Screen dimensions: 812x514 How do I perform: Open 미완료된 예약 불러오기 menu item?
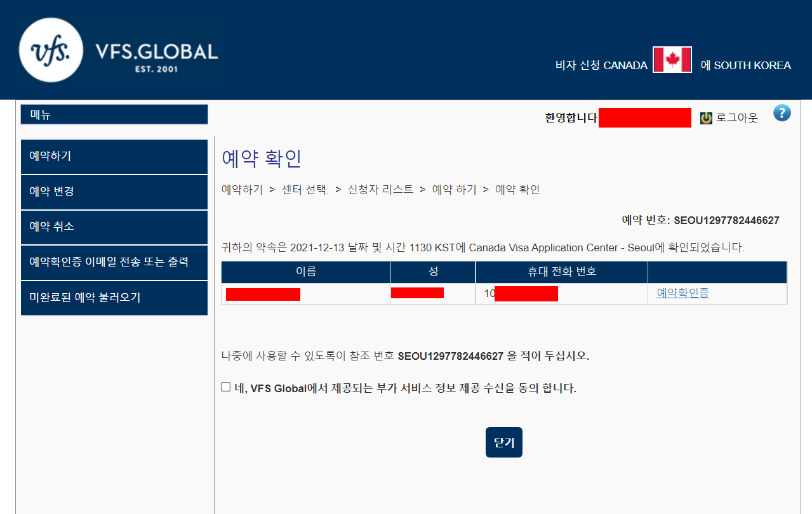[114, 298]
